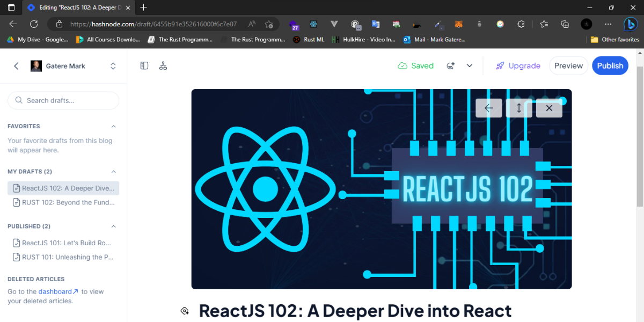Open first The Rust Programming bookmark with book icon
This screenshot has width=644, height=322.
click(x=179, y=40)
